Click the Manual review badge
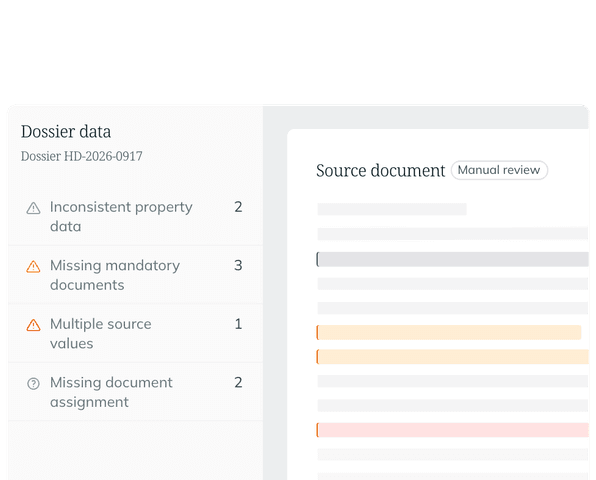This screenshot has width=596, height=480. coord(499,170)
